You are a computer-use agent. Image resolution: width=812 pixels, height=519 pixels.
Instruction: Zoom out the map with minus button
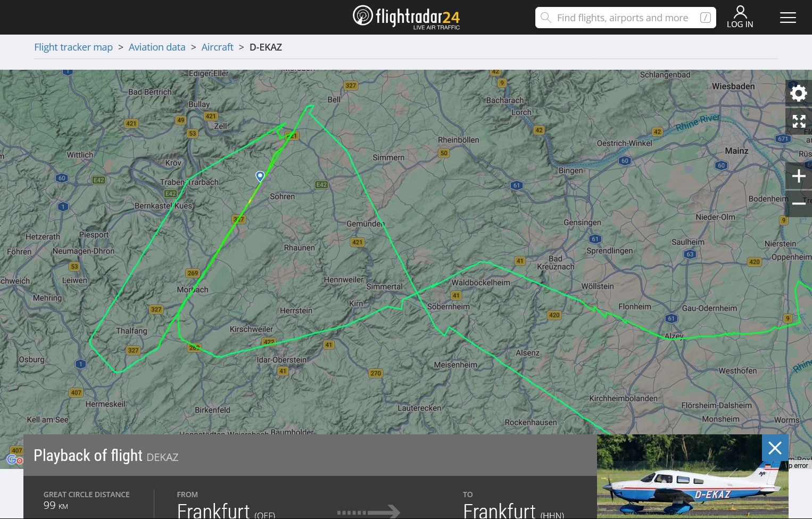click(x=798, y=203)
